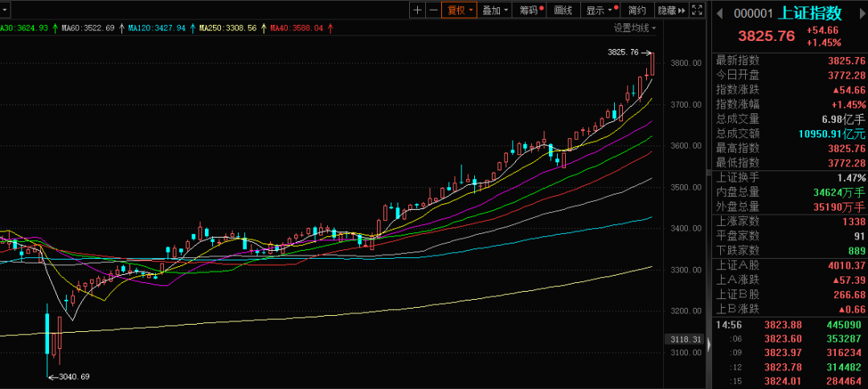The image size is (868, 389).
Task: Click the 3800.00 price axis label
Action: pos(684,63)
